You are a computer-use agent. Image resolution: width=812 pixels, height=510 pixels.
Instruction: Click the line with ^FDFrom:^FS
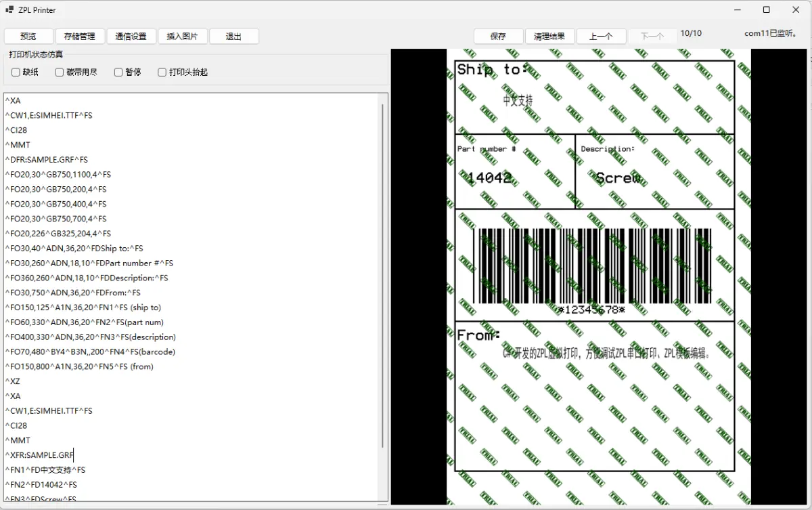pyautogui.click(x=72, y=293)
